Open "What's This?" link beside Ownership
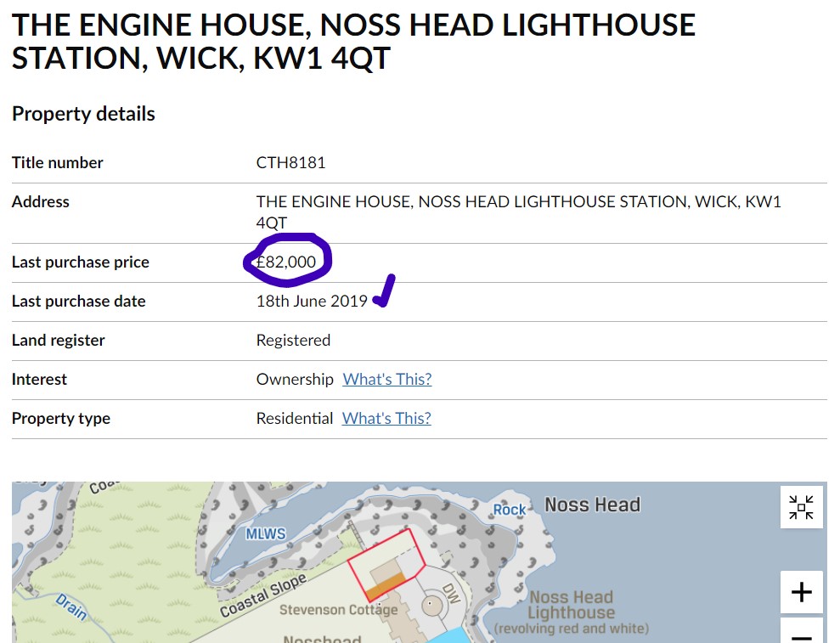 [387, 379]
